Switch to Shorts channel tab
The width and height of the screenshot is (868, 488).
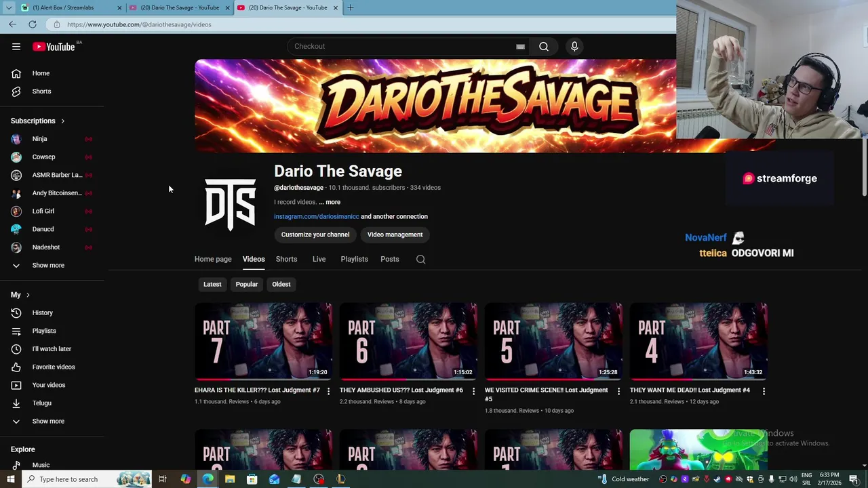pos(286,259)
